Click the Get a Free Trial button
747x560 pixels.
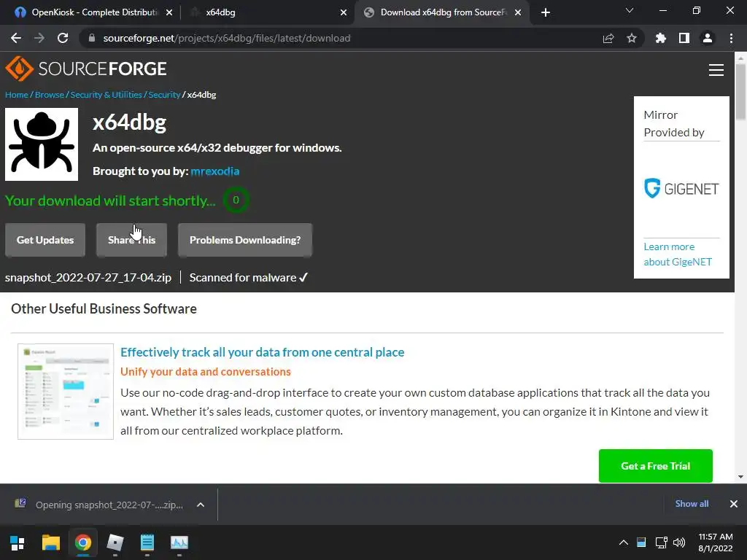pos(656,466)
